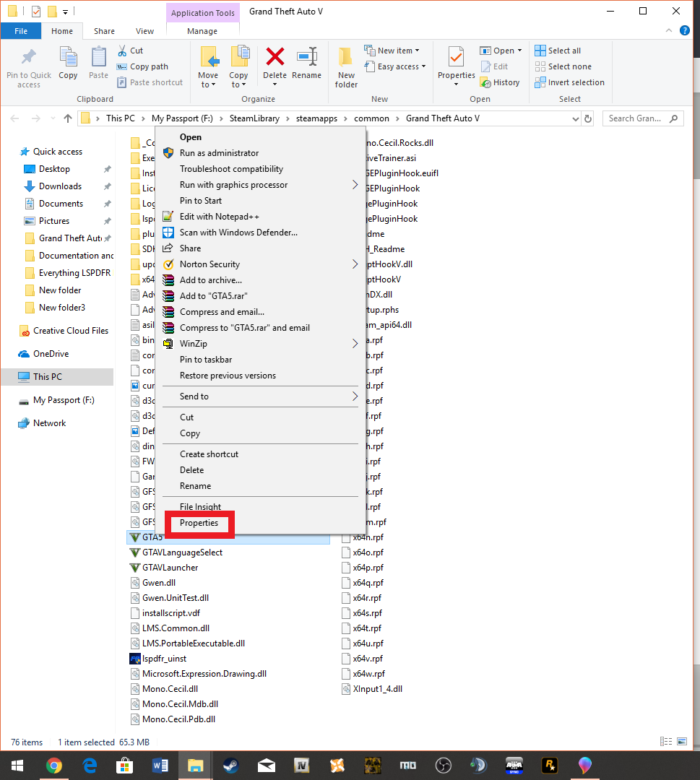Image resolution: width=700 pixels, height=780 pixels.
Task: Click the Properties checkmark ribbon icon
Action: point(457,57)
